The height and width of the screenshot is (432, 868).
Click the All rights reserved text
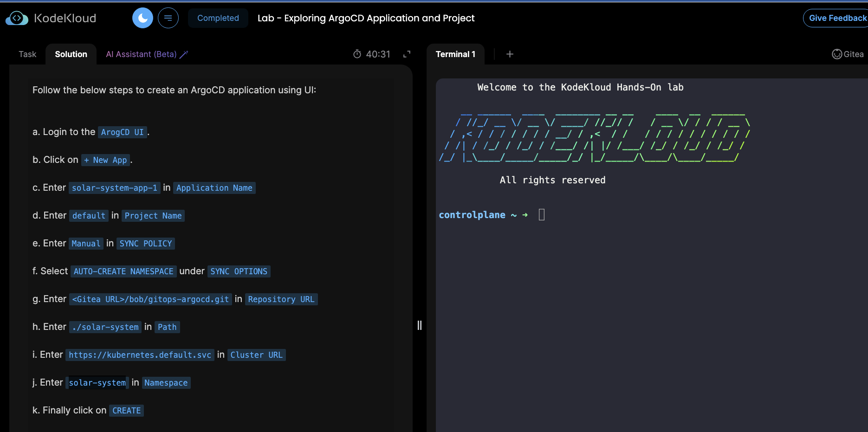point(553,180)
